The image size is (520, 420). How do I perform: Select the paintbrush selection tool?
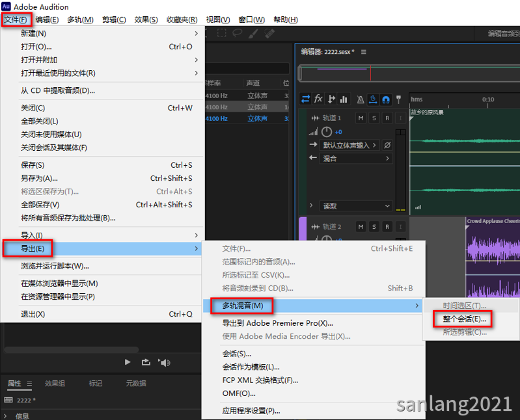click(x=253, y=33)
